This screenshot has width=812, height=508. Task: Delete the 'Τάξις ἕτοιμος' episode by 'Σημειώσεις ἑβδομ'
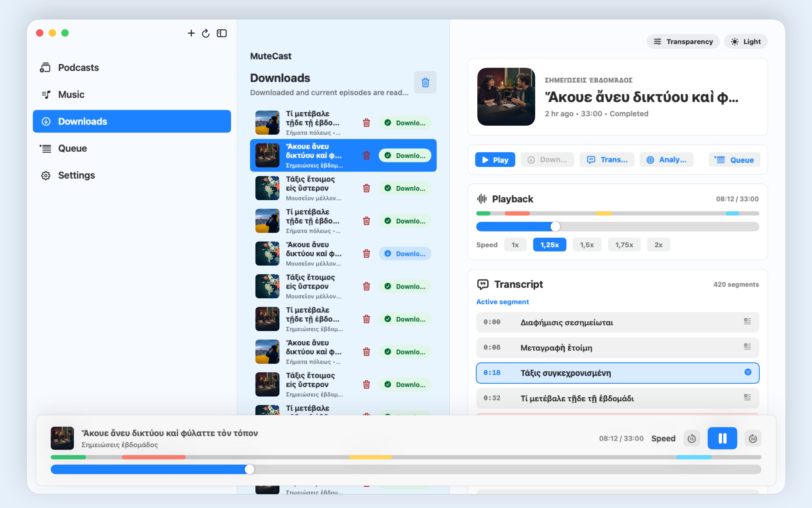367,384
